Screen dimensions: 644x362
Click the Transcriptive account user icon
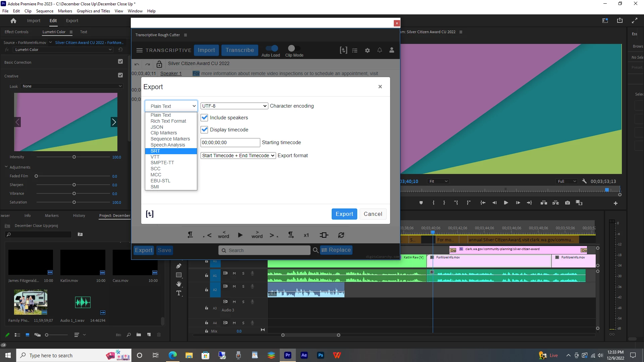[x=391, y=50]
